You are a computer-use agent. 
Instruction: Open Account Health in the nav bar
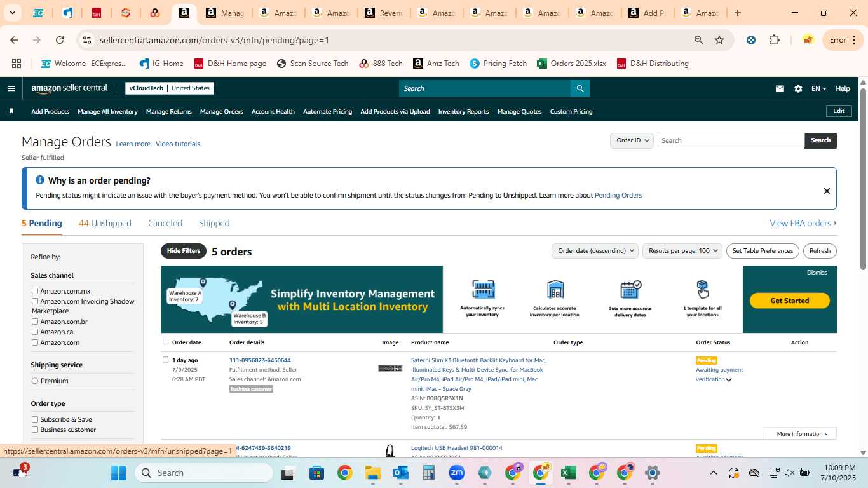tap(273, 112)
